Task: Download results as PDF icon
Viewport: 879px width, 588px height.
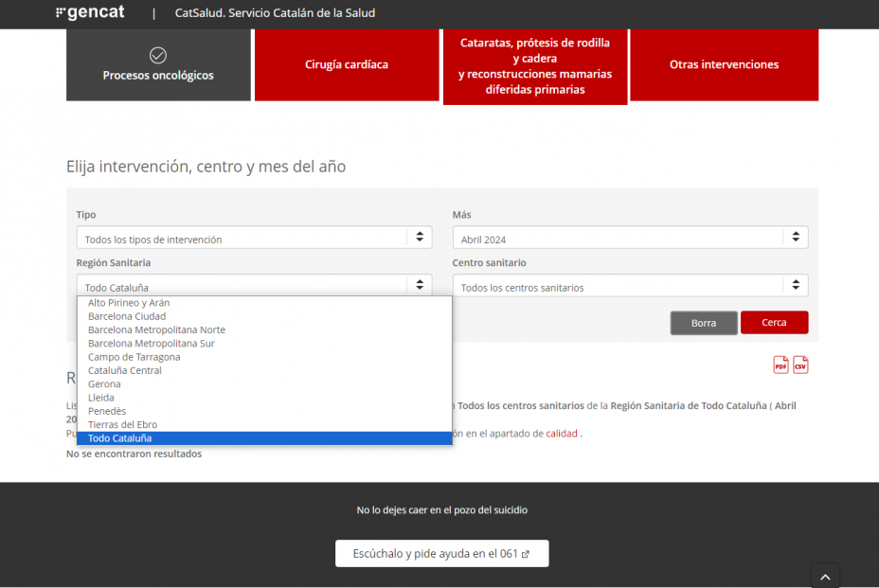Action: tap(780, 365)
